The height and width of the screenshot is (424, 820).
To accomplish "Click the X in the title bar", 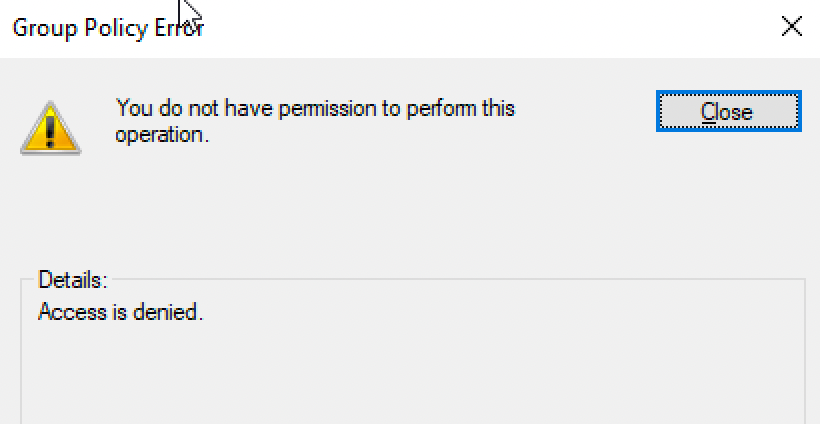I will tap(792, 26).
